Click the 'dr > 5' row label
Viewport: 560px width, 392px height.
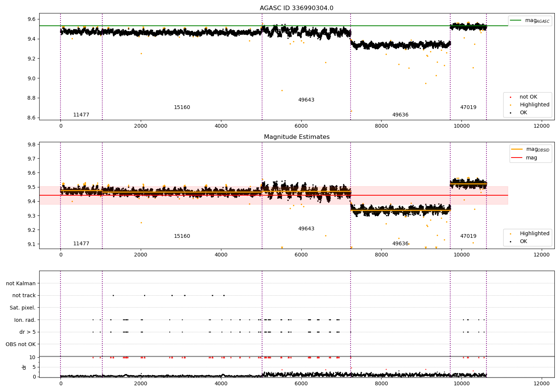[28, 332]
